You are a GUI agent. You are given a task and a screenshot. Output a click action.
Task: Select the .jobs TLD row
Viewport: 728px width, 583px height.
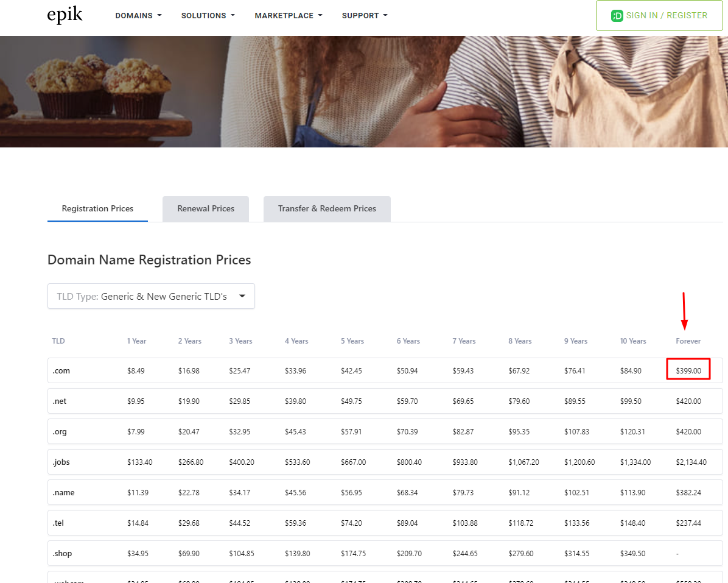(x=61, y=462)
